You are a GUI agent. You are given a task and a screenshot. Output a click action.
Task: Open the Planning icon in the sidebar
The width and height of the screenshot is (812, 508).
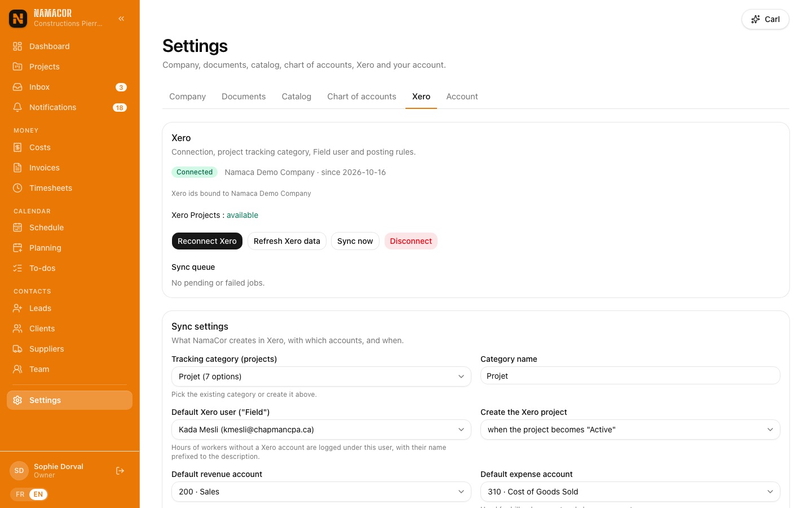tap(17, 248)
